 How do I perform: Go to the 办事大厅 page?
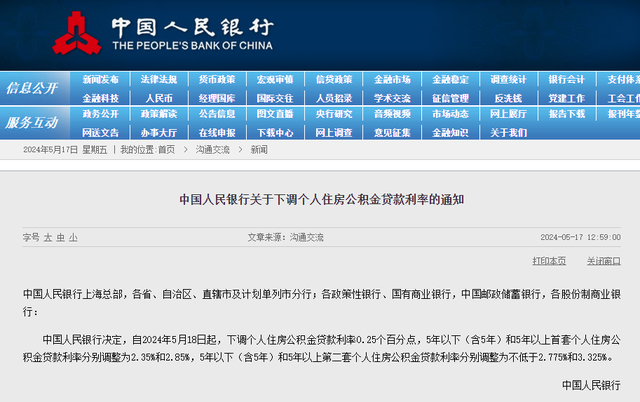pyautogui.click(x=159, y=133)
